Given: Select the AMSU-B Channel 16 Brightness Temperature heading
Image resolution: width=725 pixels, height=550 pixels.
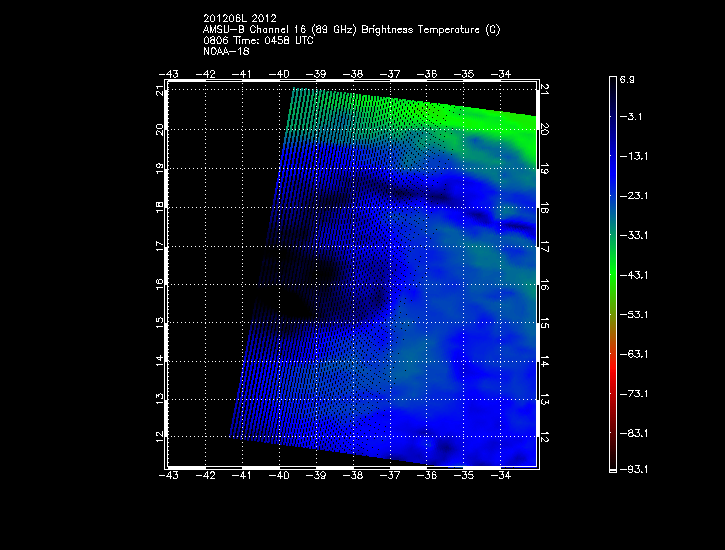Looking at the screenshot, I should [x=351, y=30].
